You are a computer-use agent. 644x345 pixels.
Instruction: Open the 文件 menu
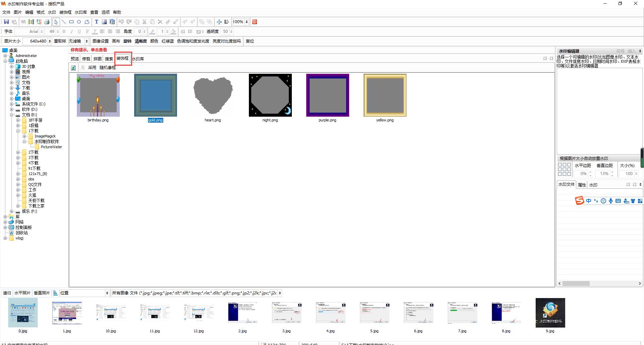[6, 12]
